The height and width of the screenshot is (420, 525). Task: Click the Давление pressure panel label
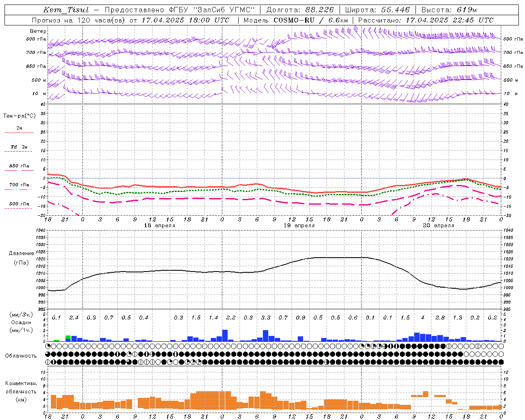click(21, 253)
